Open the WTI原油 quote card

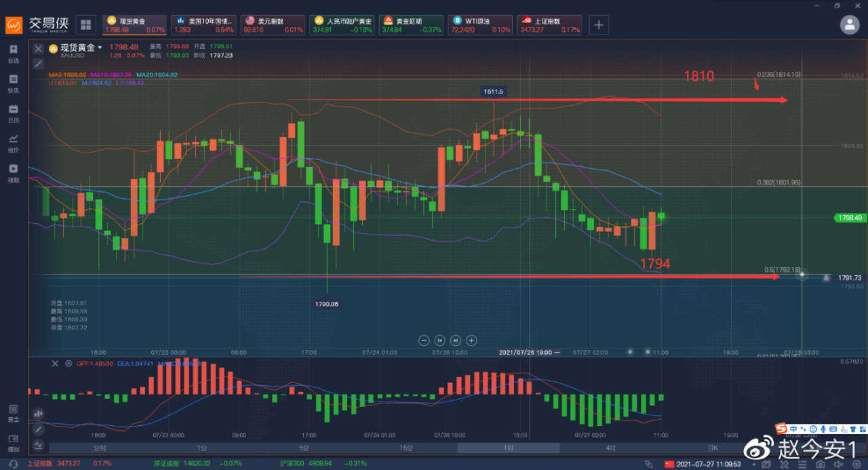(480, 25)
